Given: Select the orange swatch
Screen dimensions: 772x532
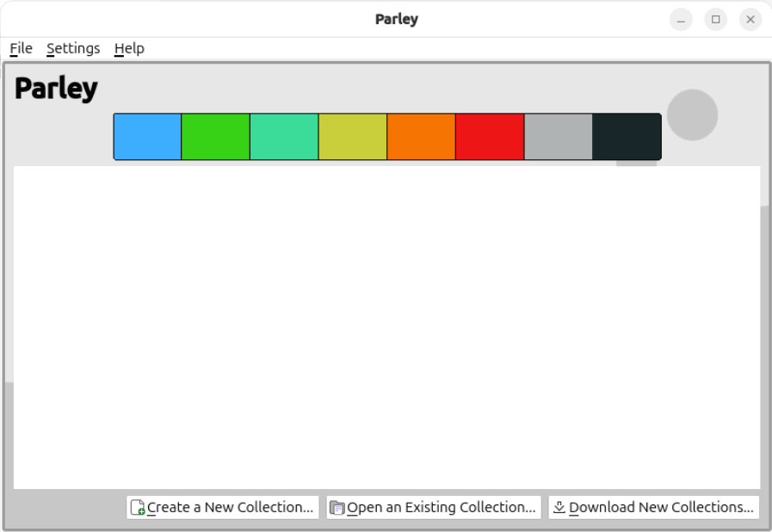Looking at the screenshot, I should point(422,137).
